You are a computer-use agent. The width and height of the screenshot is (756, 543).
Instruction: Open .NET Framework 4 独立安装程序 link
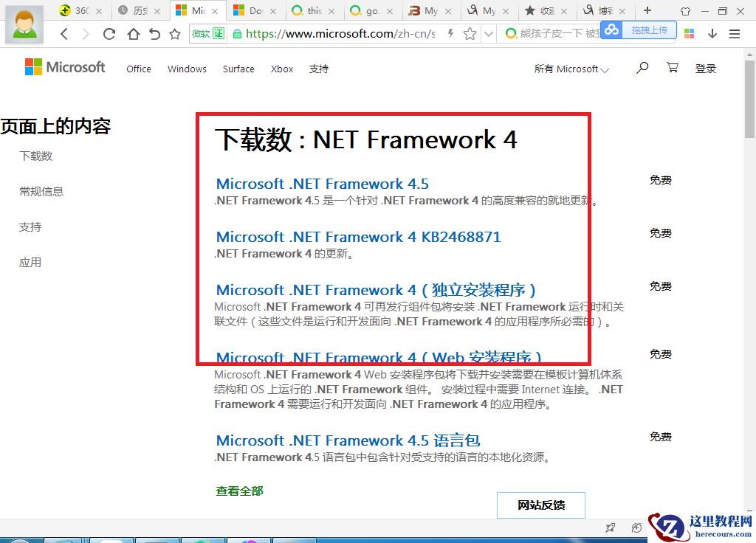[x=376, y=290]
